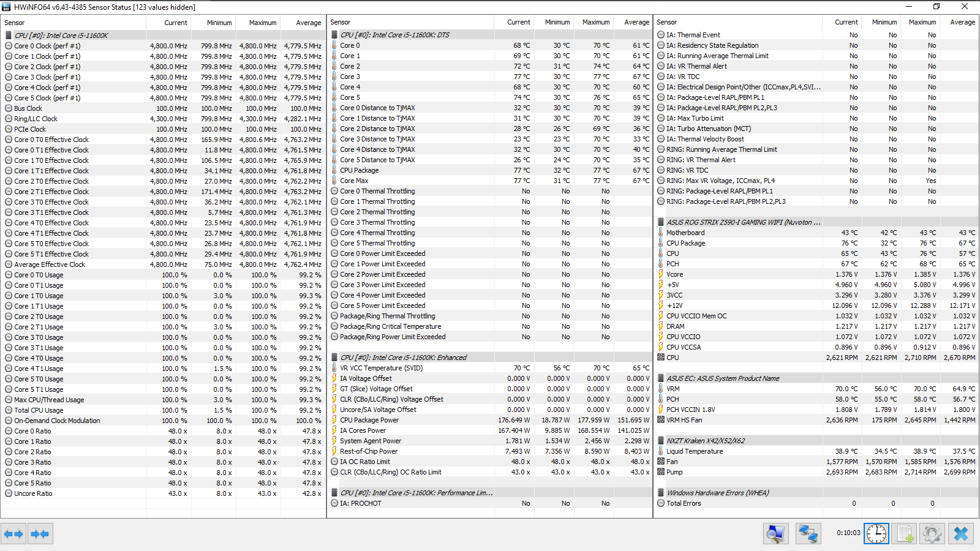980x551 pixels.
Task: Select the Liquid Temperature row
Action: point(816,451)
